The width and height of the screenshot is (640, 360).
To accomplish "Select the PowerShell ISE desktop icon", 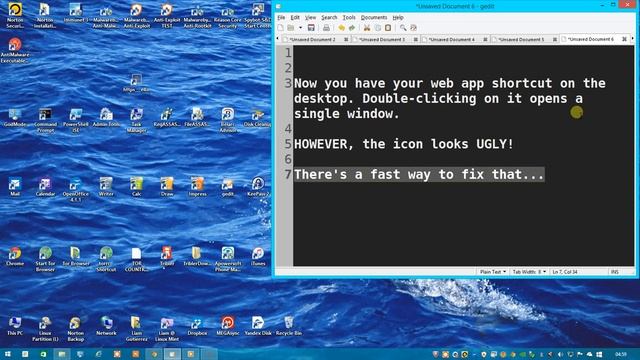I will (76, 120).
